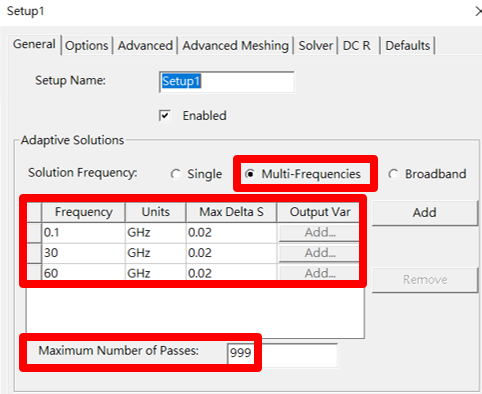Click the 30 frequency cell

point(83,253)
